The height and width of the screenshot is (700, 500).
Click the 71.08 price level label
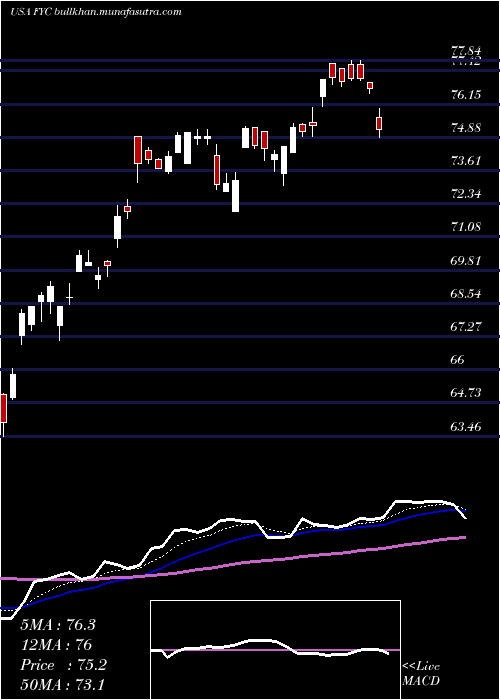[466, 227]
